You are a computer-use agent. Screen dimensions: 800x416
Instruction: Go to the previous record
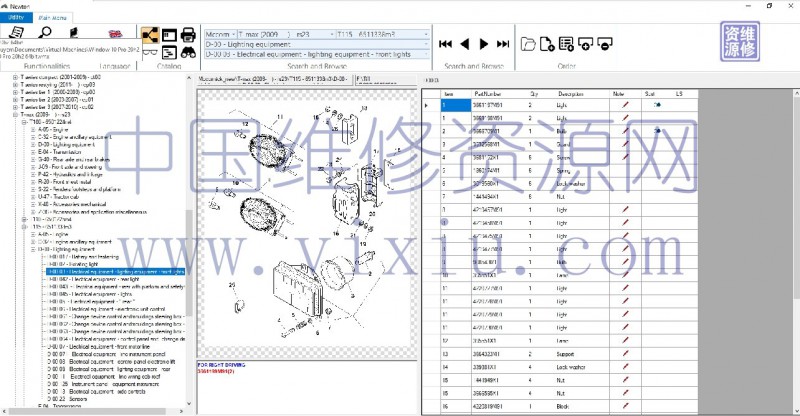pos(464,44)
